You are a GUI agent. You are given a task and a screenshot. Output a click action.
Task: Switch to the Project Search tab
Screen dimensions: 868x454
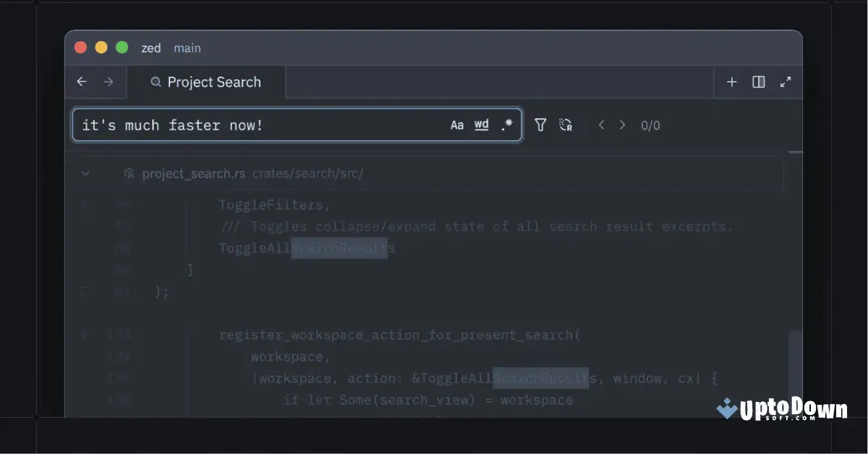213,82
